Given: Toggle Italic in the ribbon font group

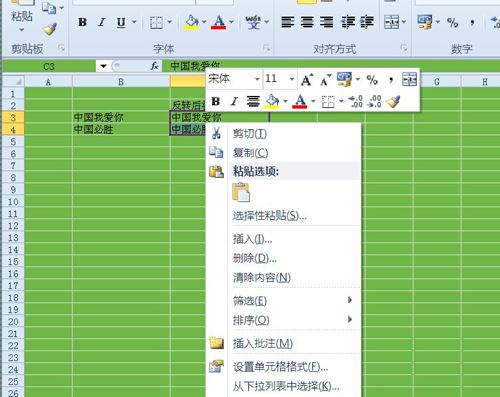Looking at the screenshot, I should 102,22.
